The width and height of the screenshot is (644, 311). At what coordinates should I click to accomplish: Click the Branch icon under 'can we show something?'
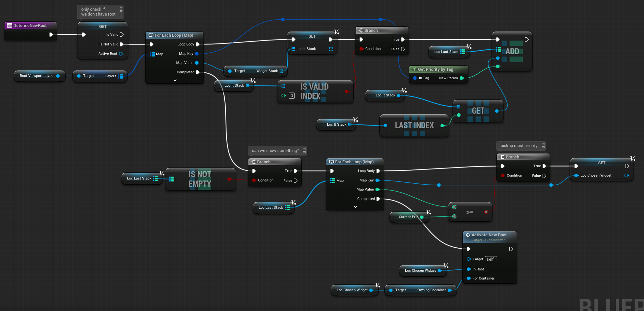253,162
